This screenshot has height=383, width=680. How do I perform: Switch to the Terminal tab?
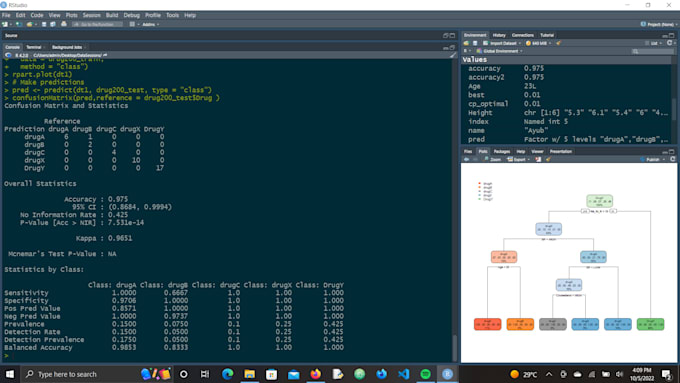coord(33,47)
